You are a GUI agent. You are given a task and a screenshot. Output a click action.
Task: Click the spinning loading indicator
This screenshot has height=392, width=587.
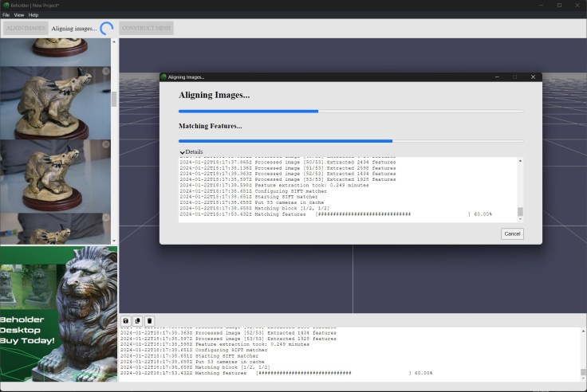tap(106, 29)
